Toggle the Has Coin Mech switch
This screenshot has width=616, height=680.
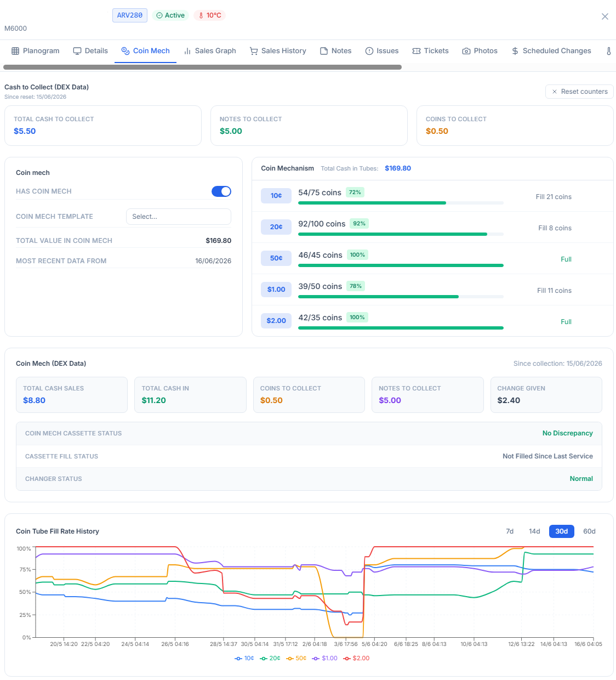[221, 191]
